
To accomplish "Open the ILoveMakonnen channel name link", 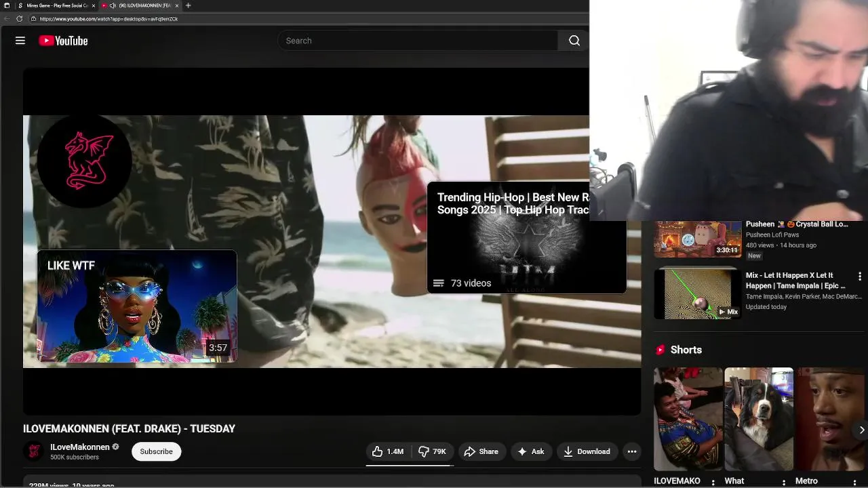I will [x=79, y=447].
